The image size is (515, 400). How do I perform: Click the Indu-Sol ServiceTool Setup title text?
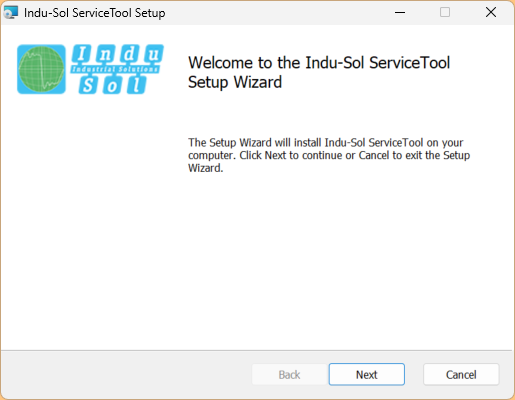(x=95, y=13)
